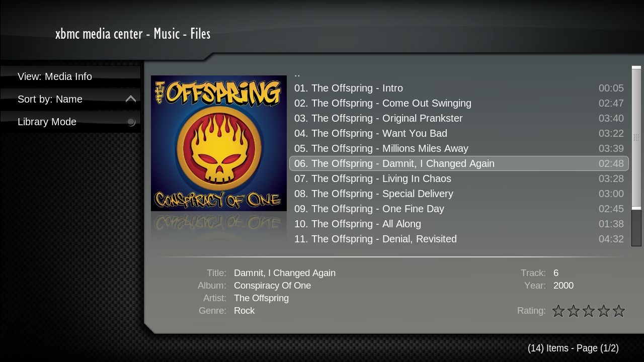Play track 04 Want You Bad
Viewport: 644px width, 362px height.
pyautogui.click(x=459, y=133)
